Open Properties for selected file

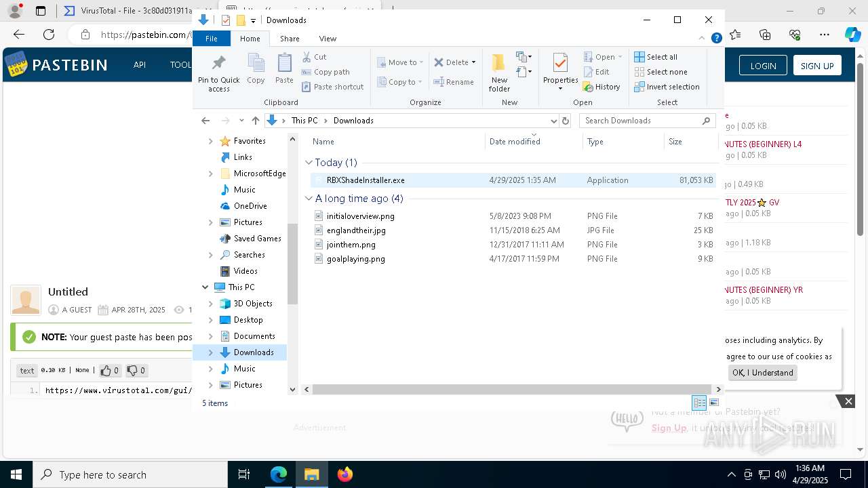click(560, 70)
